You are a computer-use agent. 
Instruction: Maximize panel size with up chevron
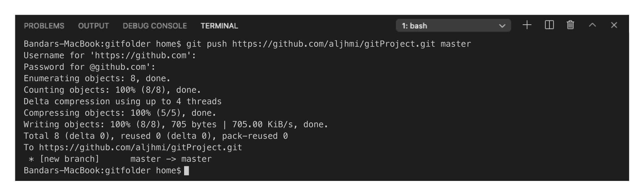click(592, 25)
